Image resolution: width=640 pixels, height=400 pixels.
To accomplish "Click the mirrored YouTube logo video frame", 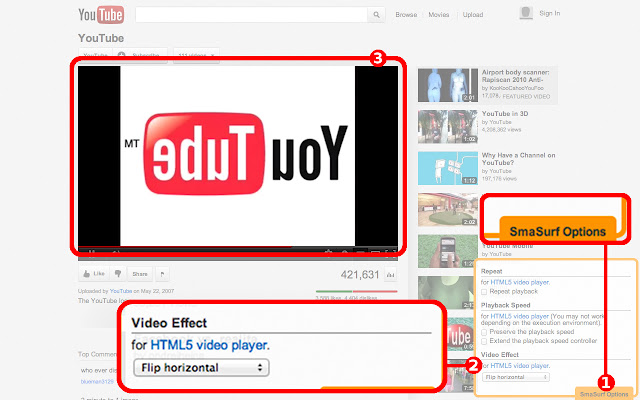I will pos(238,156).
